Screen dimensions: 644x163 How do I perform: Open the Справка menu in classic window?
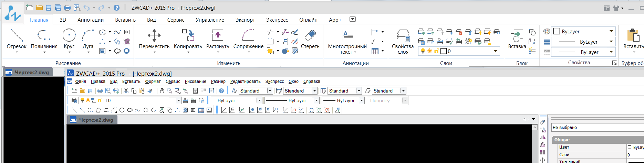[x=312, y=81]
